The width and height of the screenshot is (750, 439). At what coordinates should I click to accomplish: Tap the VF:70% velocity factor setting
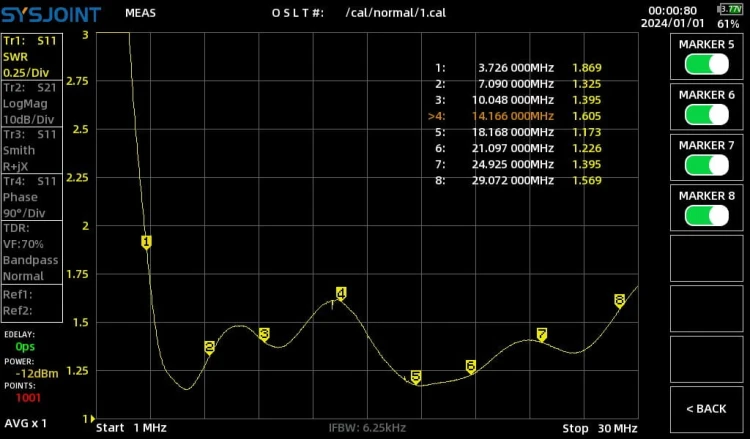point(23,244)
